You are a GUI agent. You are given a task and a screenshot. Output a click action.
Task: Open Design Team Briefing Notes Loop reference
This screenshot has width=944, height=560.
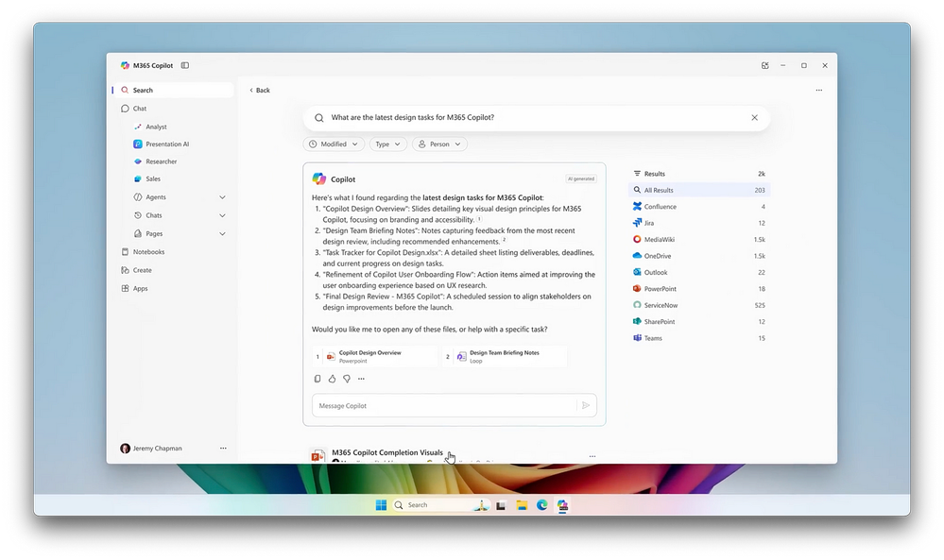[505, 357]
